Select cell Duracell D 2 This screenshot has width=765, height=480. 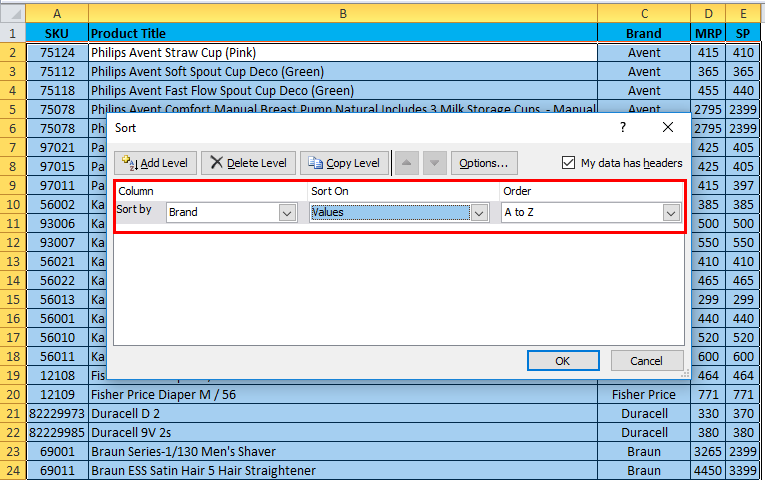tap(343, 414)
